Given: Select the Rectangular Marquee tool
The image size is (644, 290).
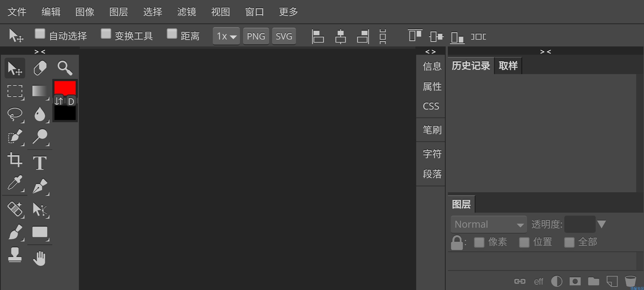Looking at the screenshot, I should point(15,91).
